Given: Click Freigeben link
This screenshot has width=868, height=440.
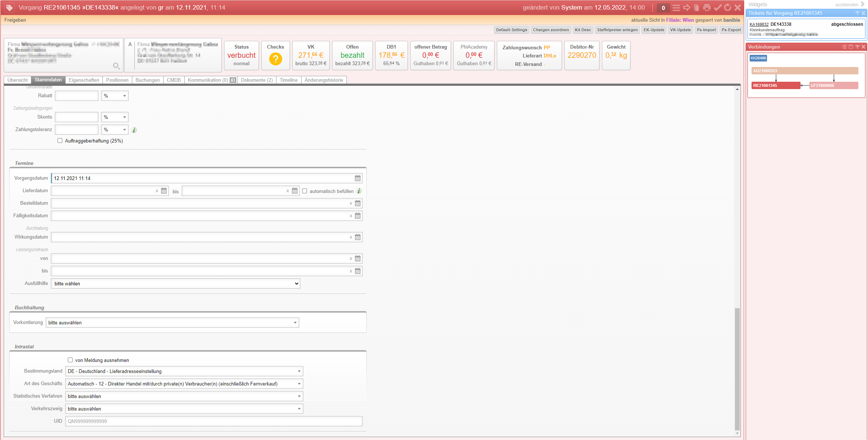Looking at the screenshot, I should coord(15,20).
